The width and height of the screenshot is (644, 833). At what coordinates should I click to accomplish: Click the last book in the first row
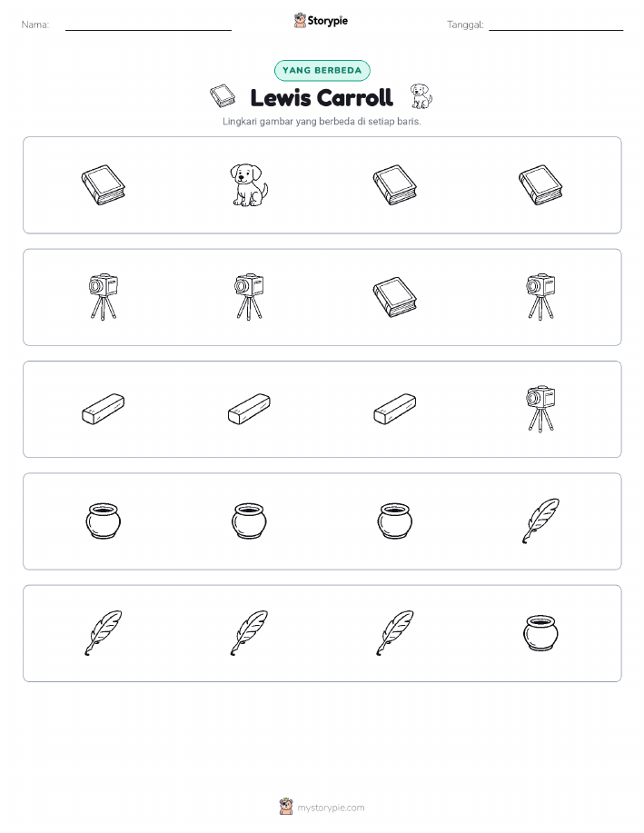pos(541,185)
